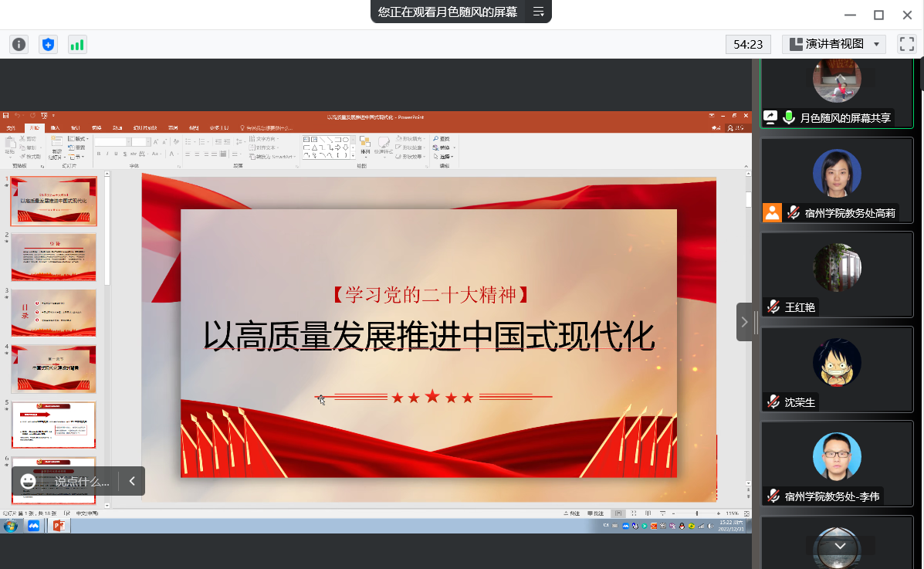Open the blue security shield icon
The width and height of the screenshot is (924, 569).
tap(49, 45)
